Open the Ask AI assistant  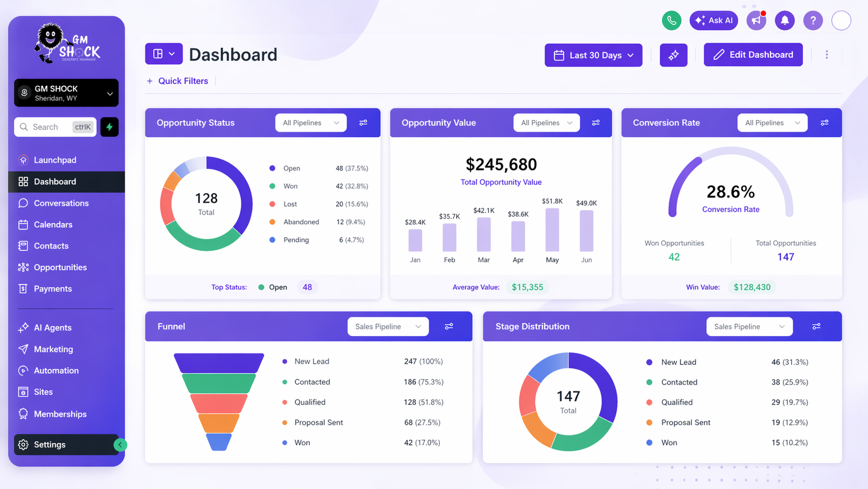tap(713, 20)
